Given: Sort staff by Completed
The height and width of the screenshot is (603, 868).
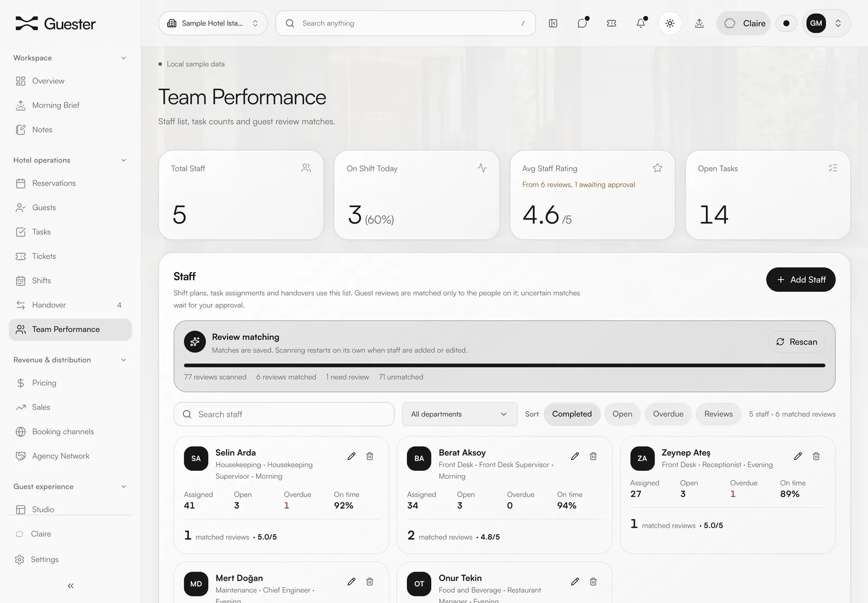Looking at the screenshot, I should click(x=572, y=414).
